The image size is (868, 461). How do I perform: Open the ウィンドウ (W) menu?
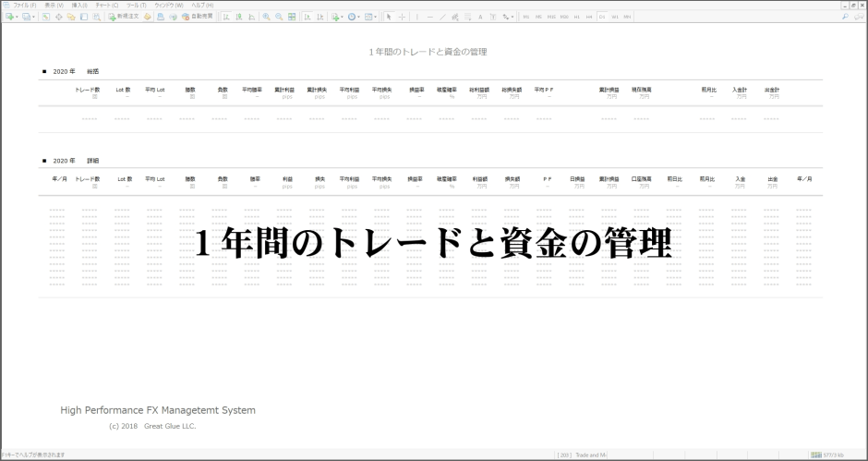(168, 5)
